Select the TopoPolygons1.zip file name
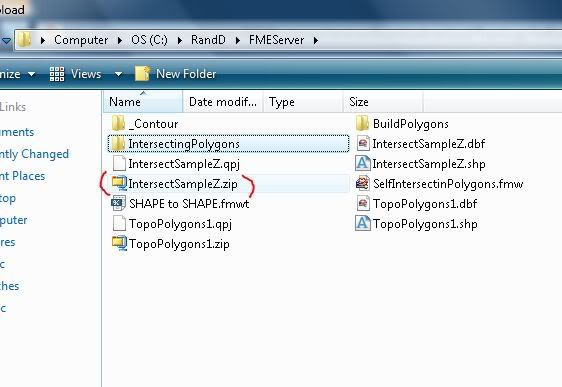Viewport: 562px width, 387px height. click(x=179, y=244)
